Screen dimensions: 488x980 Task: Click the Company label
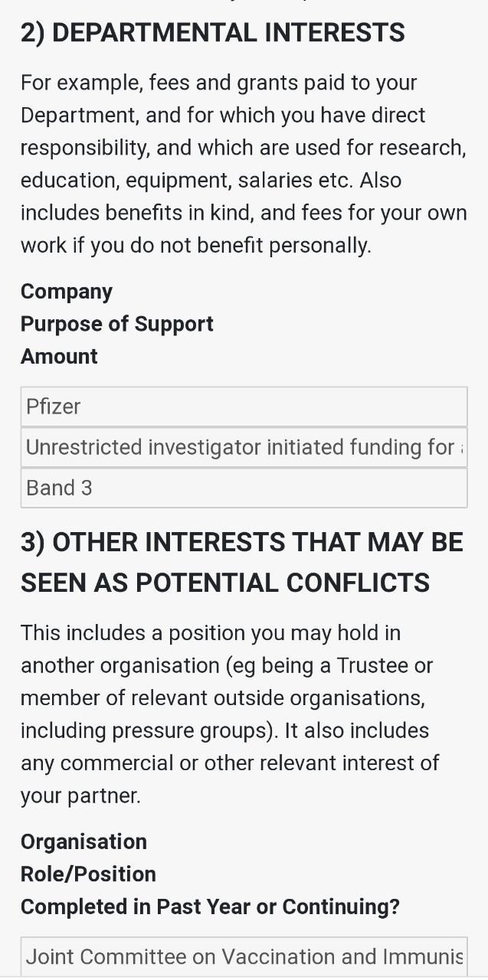(67, 292)
